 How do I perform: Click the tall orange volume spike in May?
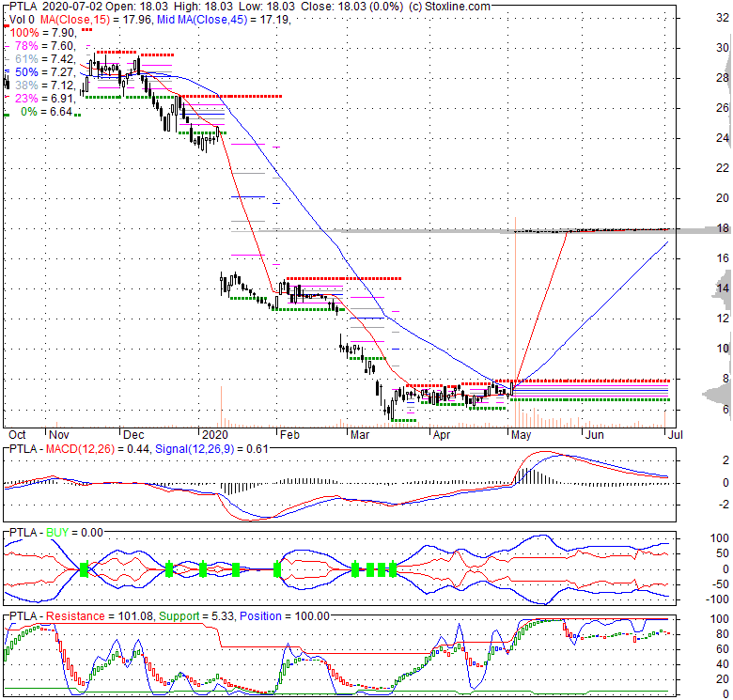tap(515, 321)
